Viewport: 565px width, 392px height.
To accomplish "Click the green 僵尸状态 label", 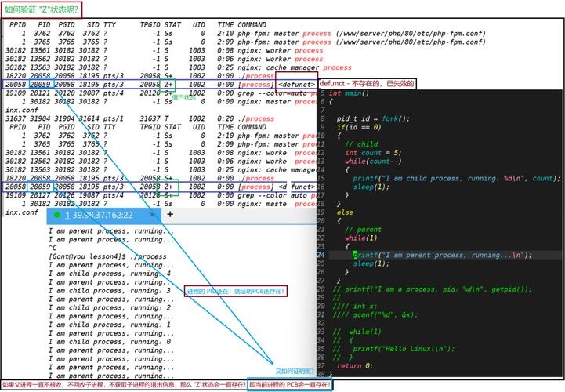I will (x=183, y=97).
